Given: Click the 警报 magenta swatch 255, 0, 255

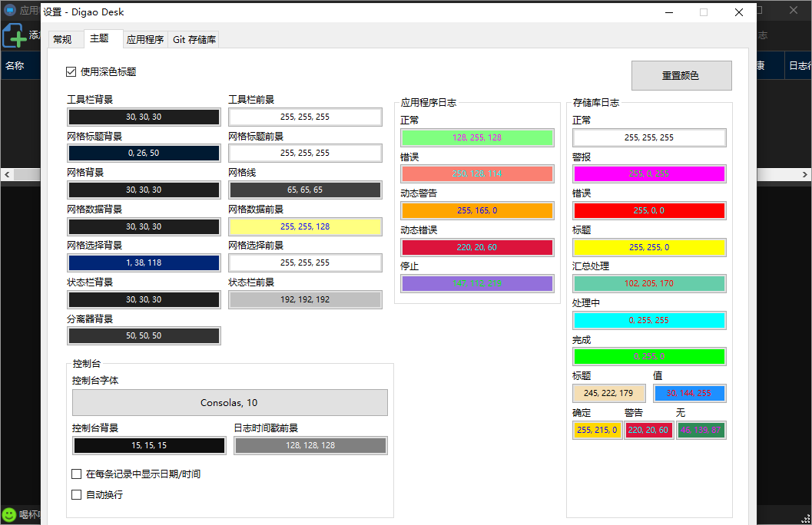Looking at the screenshot, I should click(x=649, y=173).
